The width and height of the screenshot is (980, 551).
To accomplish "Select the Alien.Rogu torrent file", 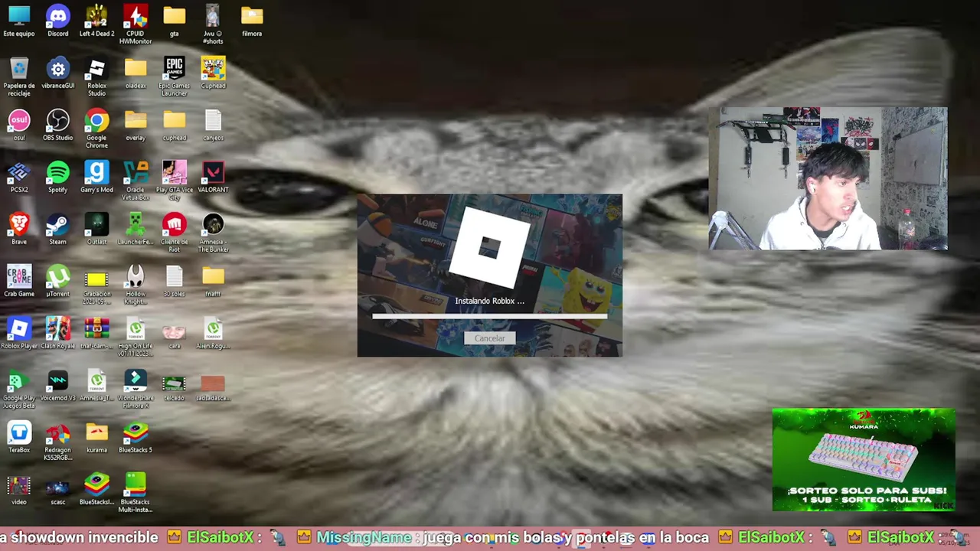I will click(x=213, y=334).
